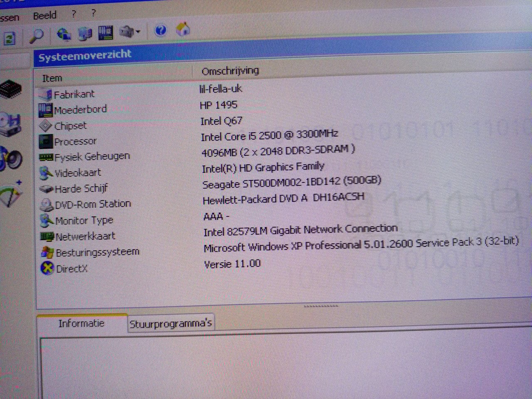Click the Processor row icon
532x399 pixels.
tap(45, 141)
